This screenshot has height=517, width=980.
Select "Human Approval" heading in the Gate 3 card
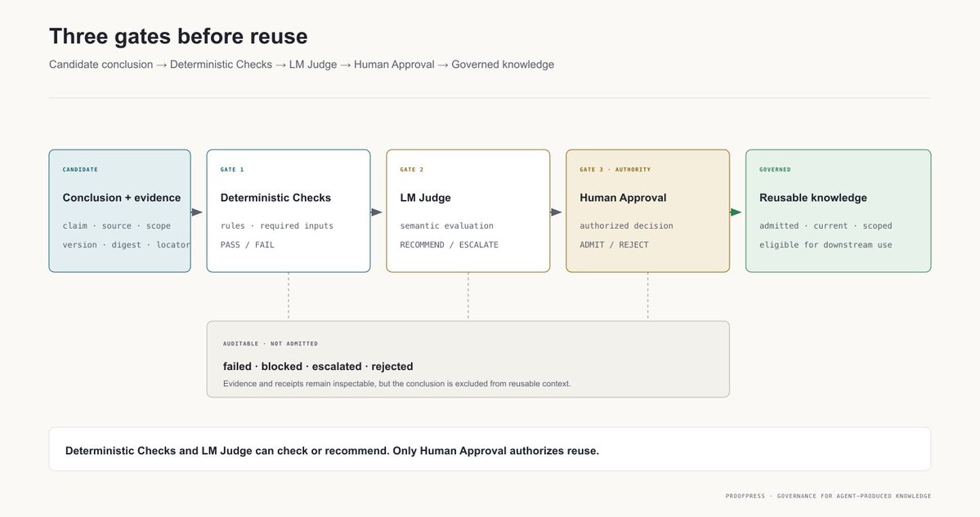tap(623, 198)
